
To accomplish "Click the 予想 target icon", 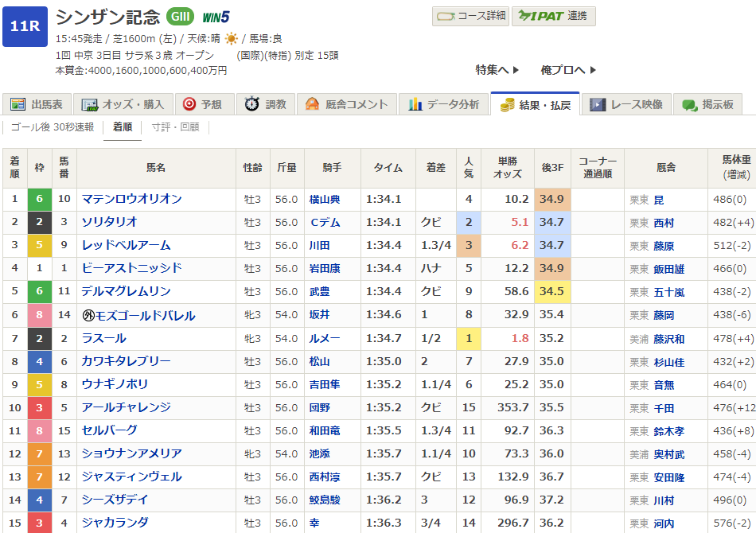I will click(189, 104).
